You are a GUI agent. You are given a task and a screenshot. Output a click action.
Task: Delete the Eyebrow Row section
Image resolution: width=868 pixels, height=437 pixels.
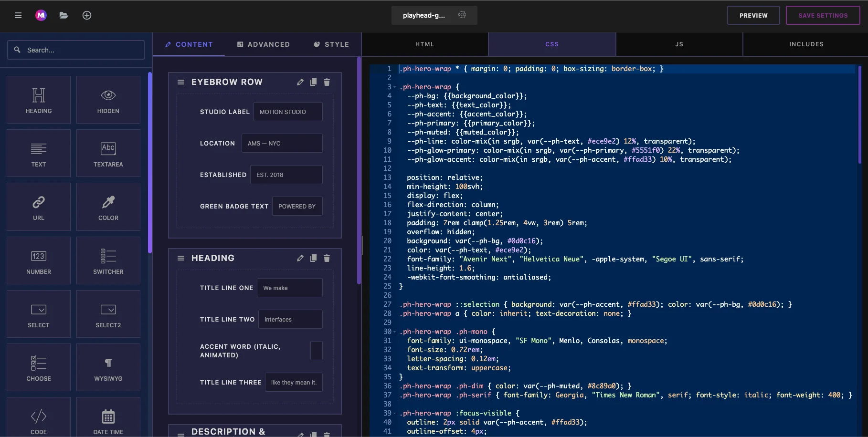327,82
